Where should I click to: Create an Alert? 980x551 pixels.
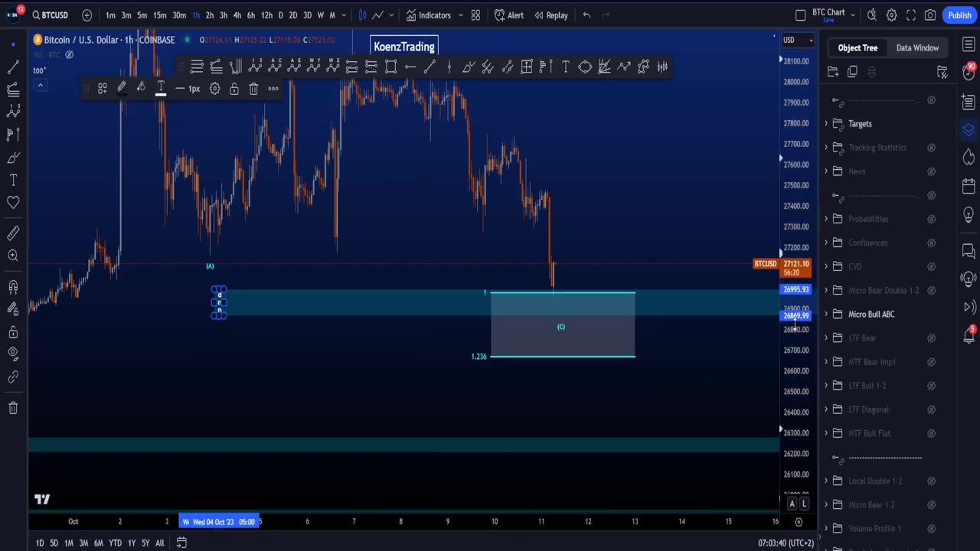tap(509, 15)
